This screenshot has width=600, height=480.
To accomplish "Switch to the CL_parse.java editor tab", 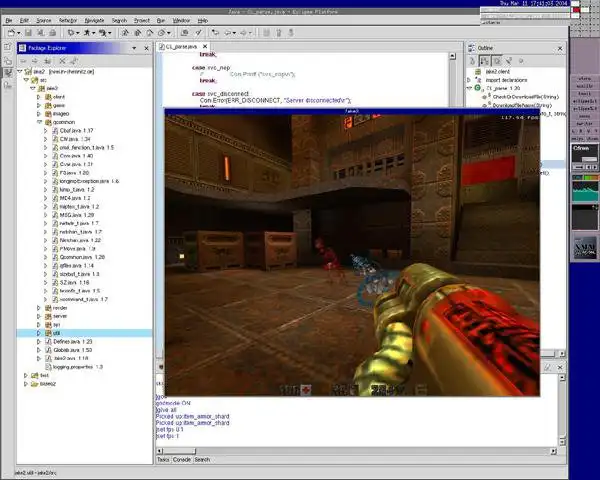I will tap(181, 47).
